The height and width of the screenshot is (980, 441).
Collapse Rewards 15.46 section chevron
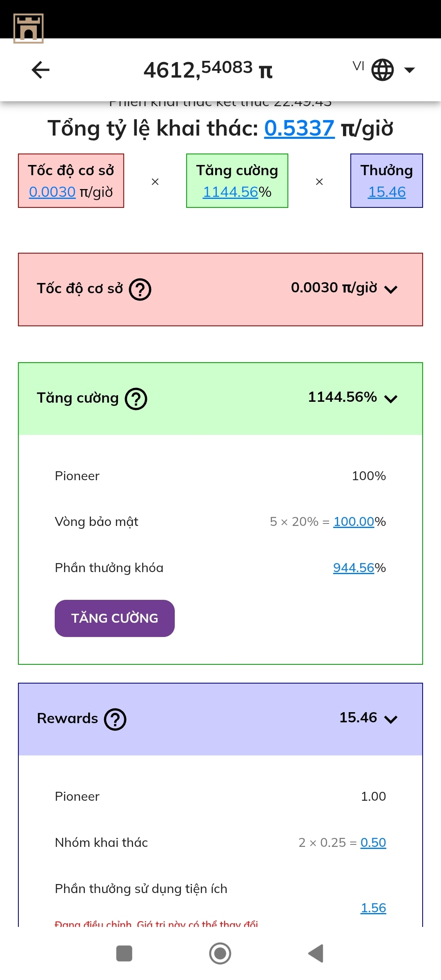click(x=391, y=719)
